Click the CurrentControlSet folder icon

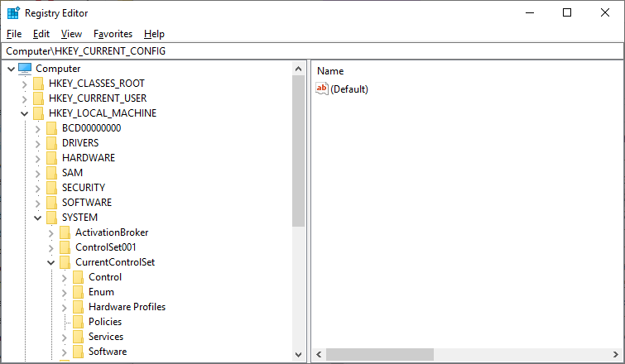[65, 262]
